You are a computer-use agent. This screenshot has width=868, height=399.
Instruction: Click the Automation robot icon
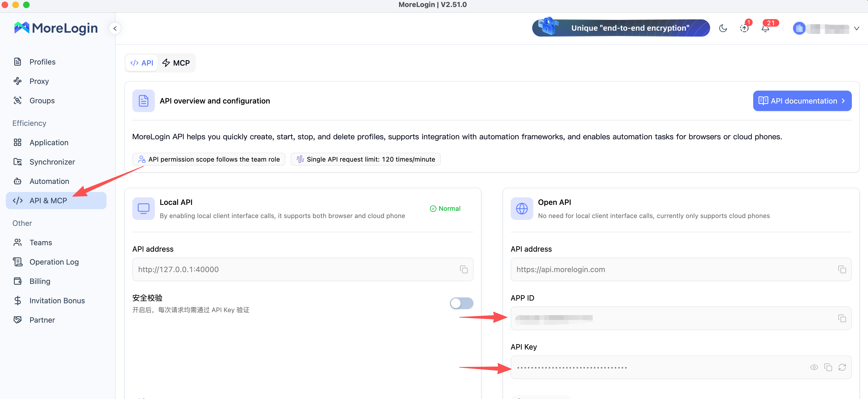point(17,181)
